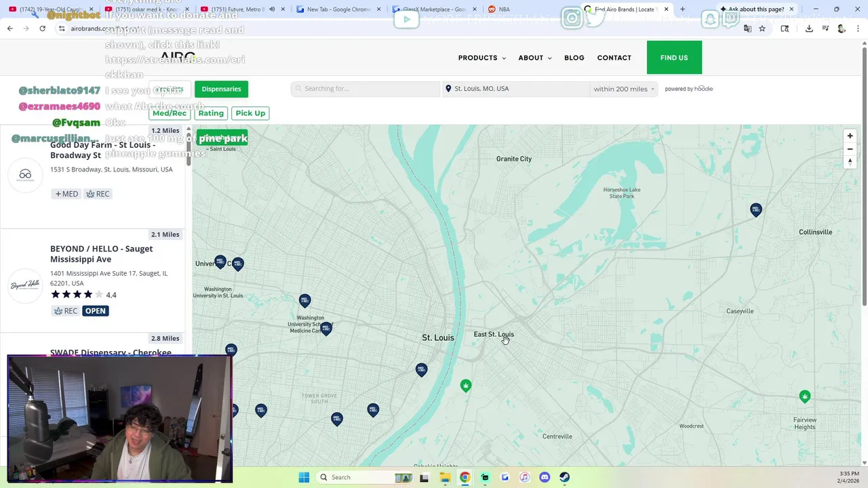Click the Hoodie 'powered by' logo link
Screen dimensions: 868x488
[689, 89]
